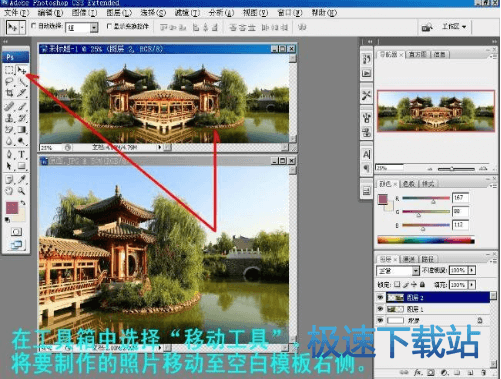The width and height of the screenshot is (501, 379).
Task: Open Paragraph panel icon in dock
Action: click(366, 168)
